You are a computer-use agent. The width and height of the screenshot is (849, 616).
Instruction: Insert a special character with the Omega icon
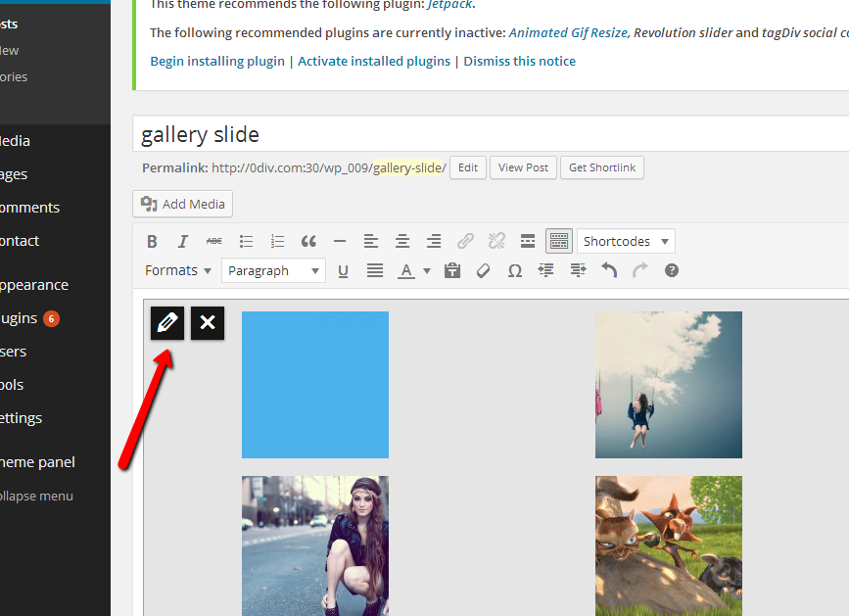[x=514, y=271]
